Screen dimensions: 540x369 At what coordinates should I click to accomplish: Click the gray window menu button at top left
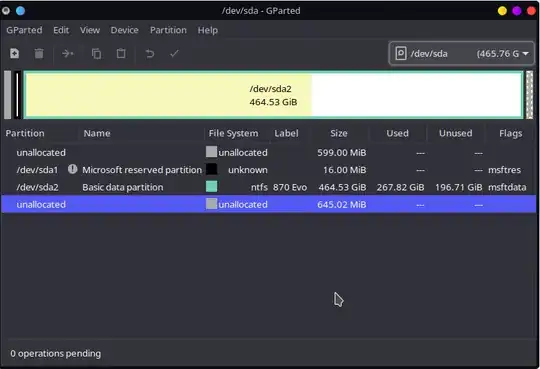point(5,11)
